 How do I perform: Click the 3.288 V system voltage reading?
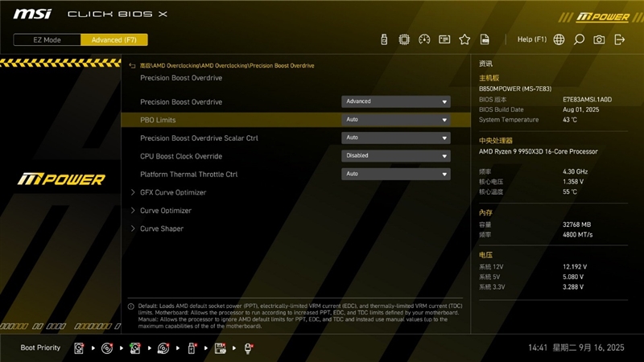coord(573,287)
